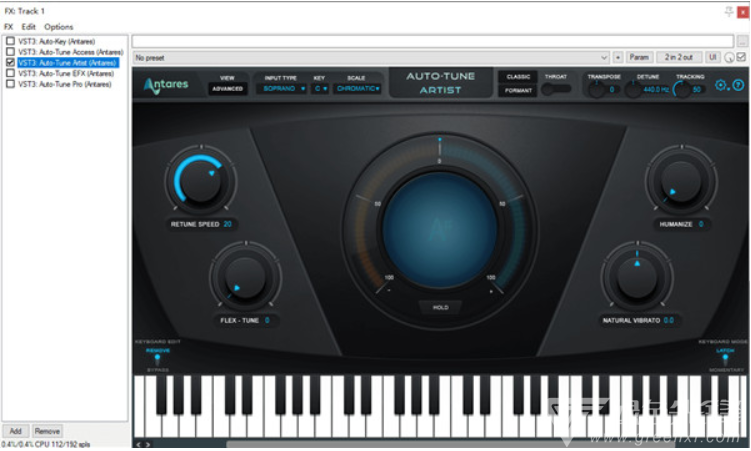Click the ellipsis button beside comment field
Screen dimensions: 751x451
click(x=742, y=41)
